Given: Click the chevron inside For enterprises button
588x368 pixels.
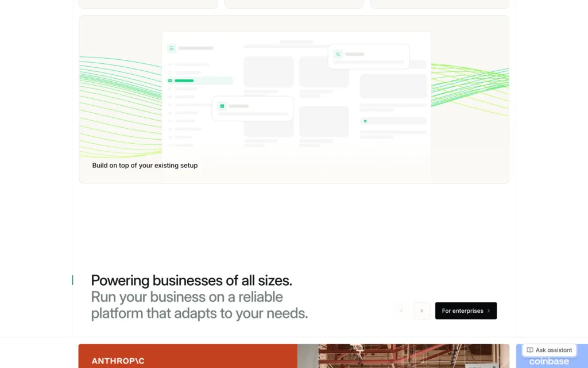Looking at the screenshot, I should click(x=489, y=310).
